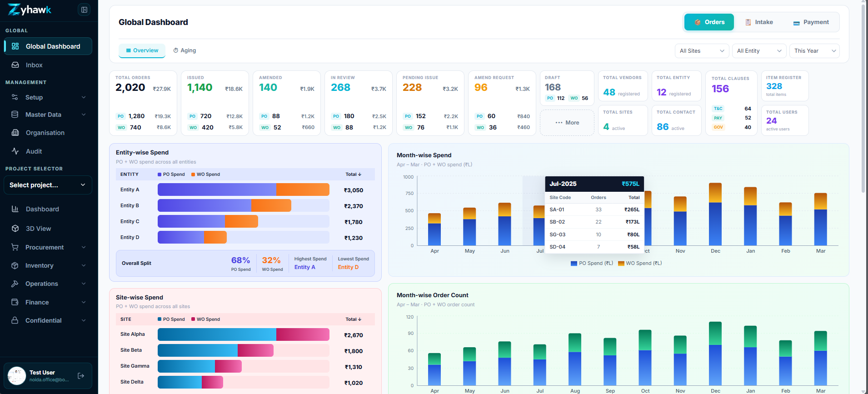Open the All Sites dropdown
The height and width of the screenshot is (394, 868).
[x=702, y=51]
